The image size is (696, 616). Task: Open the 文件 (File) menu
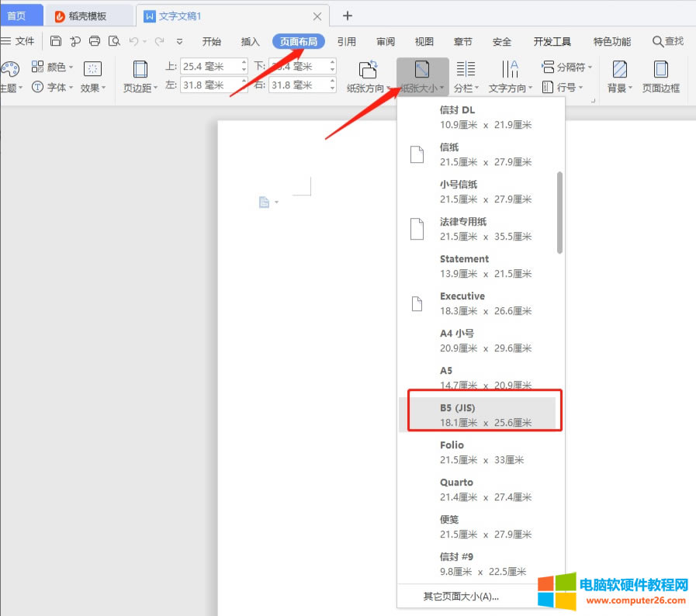[x=23, y=41]
